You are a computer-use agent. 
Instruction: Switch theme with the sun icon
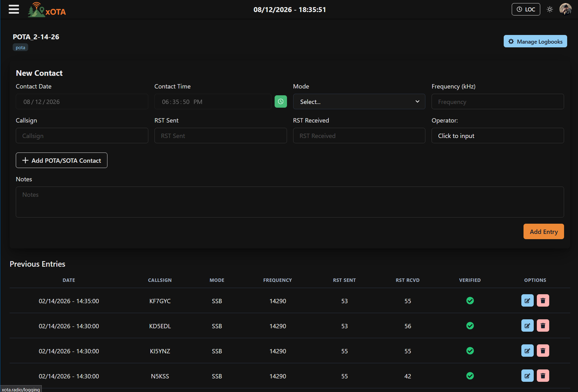(550, 9)
